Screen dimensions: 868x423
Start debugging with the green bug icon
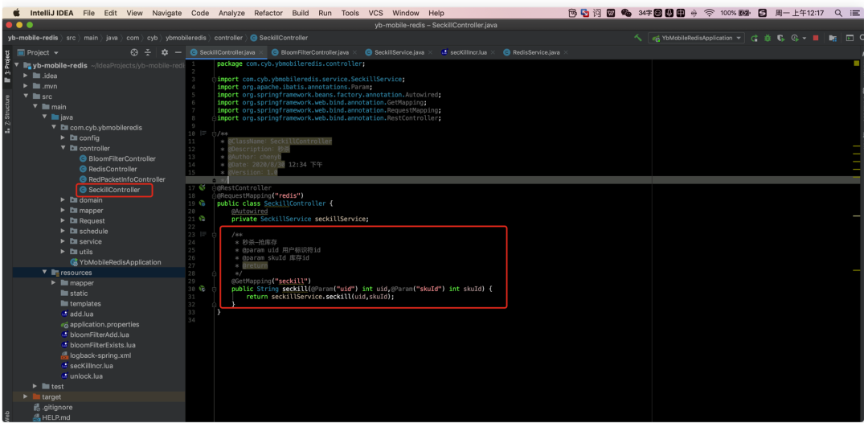point(768,38)
